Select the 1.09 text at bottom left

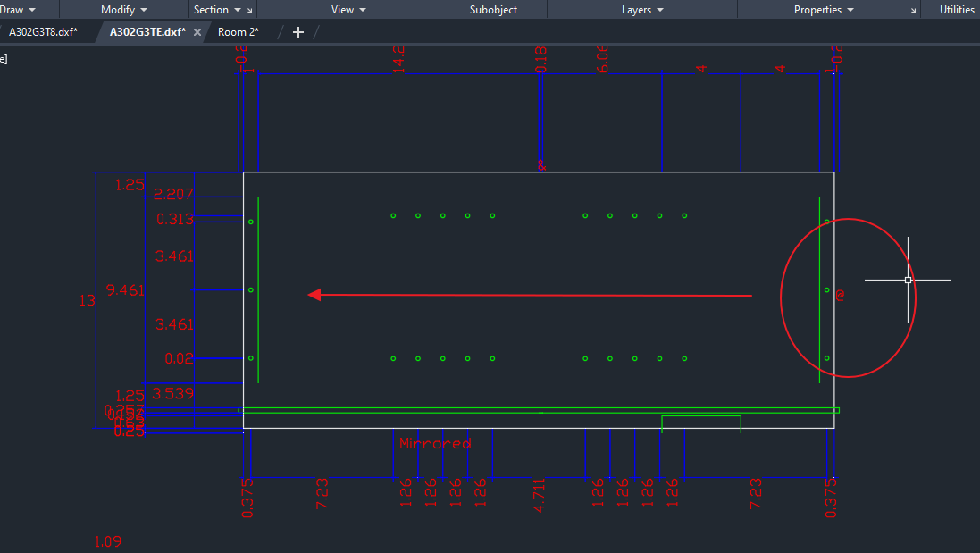tap(107, 541)
